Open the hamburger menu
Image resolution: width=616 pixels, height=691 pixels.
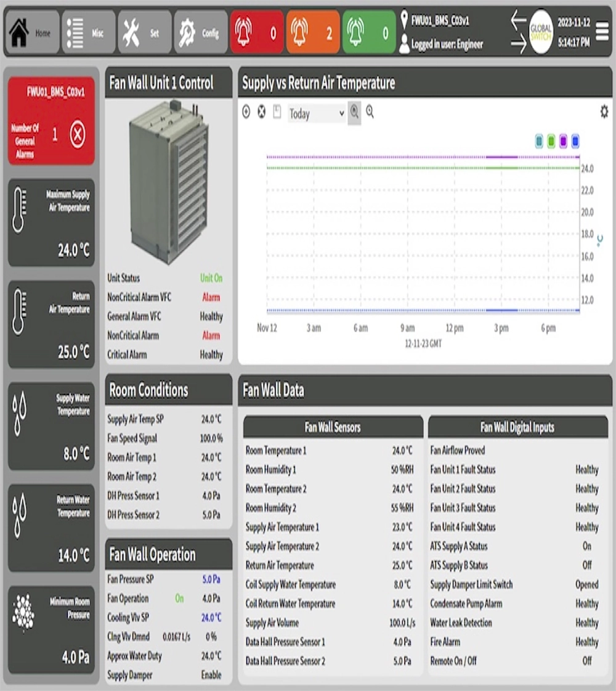coord(602,31)
